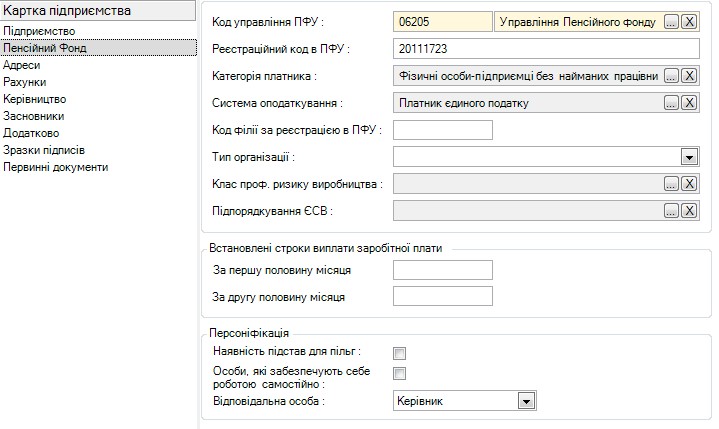Browse Клас проф. ризику виробництва list
This screenshot has width=719, height=429.
tap(672, 183)
